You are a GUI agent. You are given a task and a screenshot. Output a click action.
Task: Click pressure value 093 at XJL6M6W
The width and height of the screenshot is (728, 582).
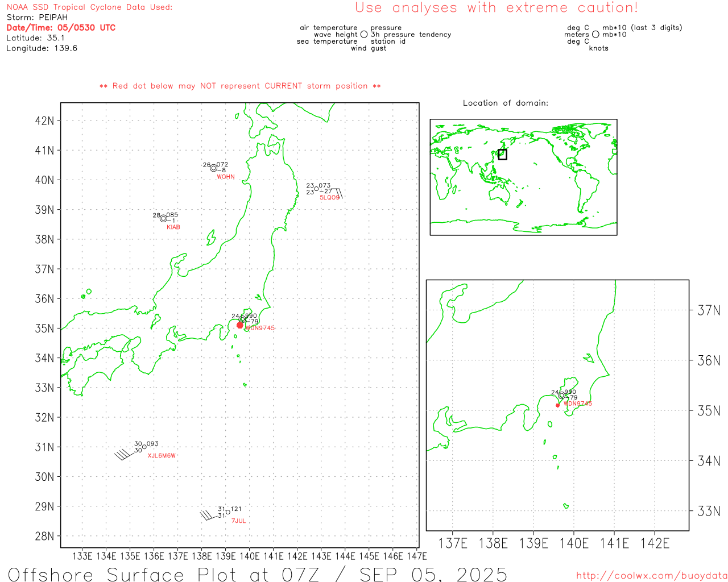click(152, 444)
